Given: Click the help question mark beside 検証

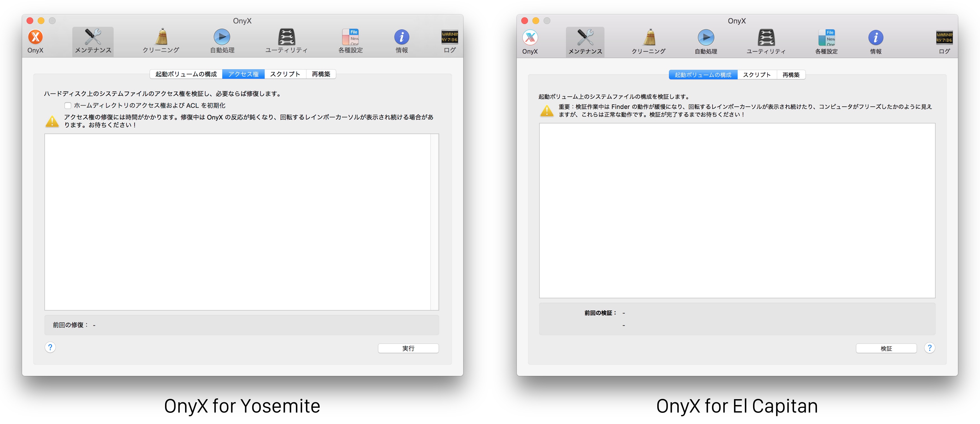Looking at the screenshot, I should pos(929,348).
